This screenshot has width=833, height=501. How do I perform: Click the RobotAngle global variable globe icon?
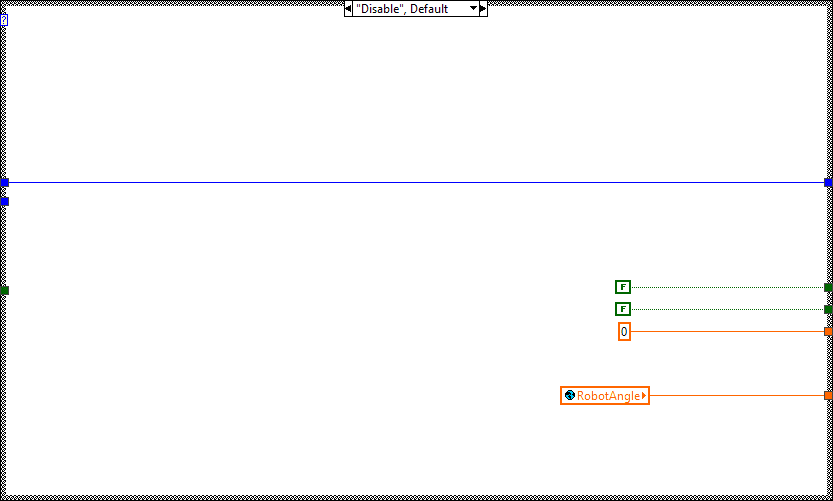(x=569, y=396)
